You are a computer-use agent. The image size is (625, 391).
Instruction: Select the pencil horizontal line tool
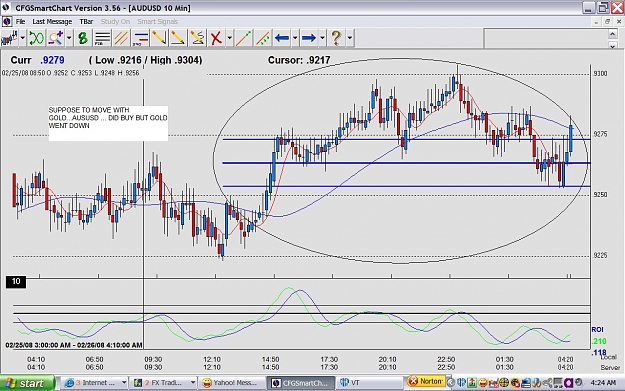click(178, 38)
